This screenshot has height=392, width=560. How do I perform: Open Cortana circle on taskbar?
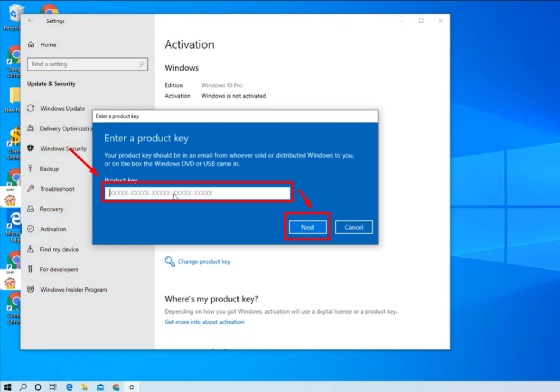(x=38, y=387)
